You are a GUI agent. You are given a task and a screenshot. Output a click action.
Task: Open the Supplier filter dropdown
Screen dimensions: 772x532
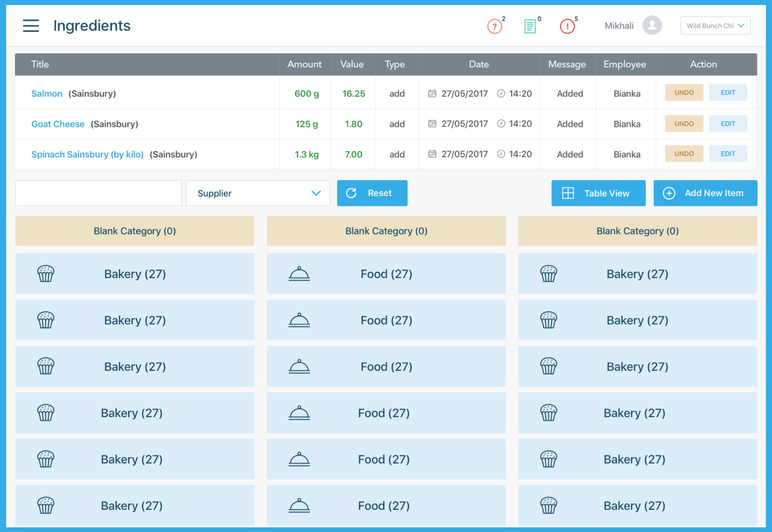(258, 193)
